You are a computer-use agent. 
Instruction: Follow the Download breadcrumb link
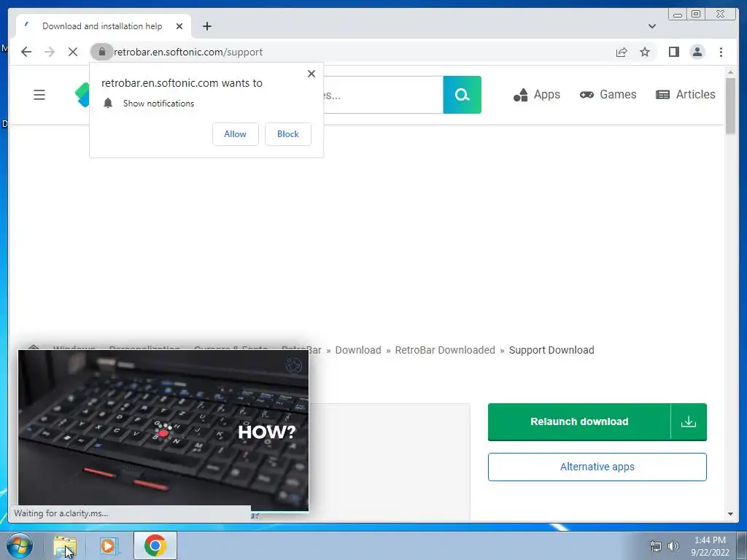pyautogui.click(x=358, y=350)
